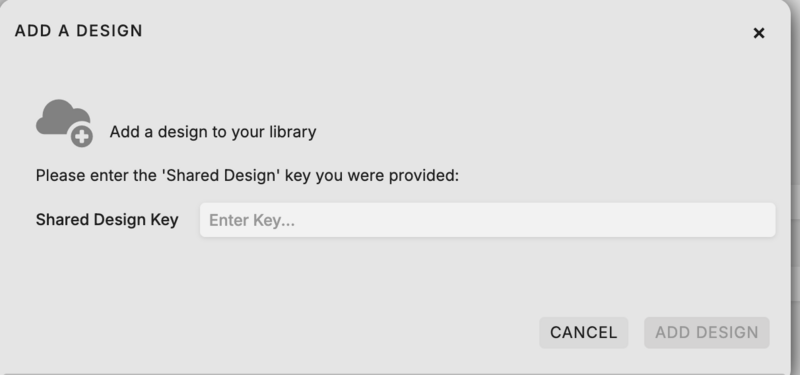Confirm with the greyed-out Add Design button
The width and height of the screenshot is (800, 375).
coord(707,333)
